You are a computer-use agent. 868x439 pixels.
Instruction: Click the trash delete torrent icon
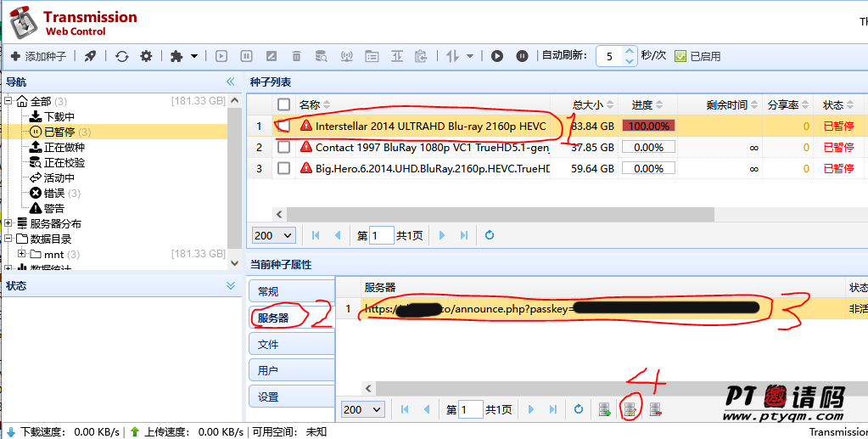coord(297,56)
